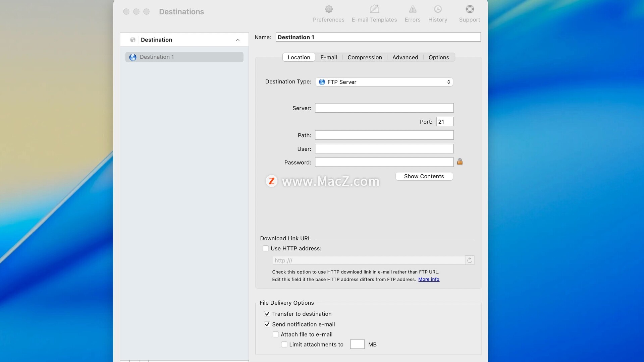Open Preferences gear icon in toolbar
The height and width of the screenshot is (362, 644).
point(329,9)
